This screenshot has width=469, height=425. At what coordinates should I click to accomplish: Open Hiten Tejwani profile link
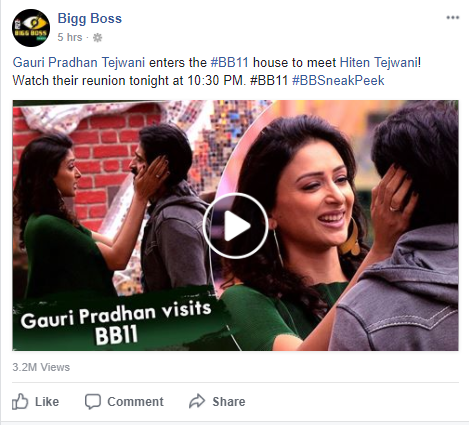click(x=378, y=63)
